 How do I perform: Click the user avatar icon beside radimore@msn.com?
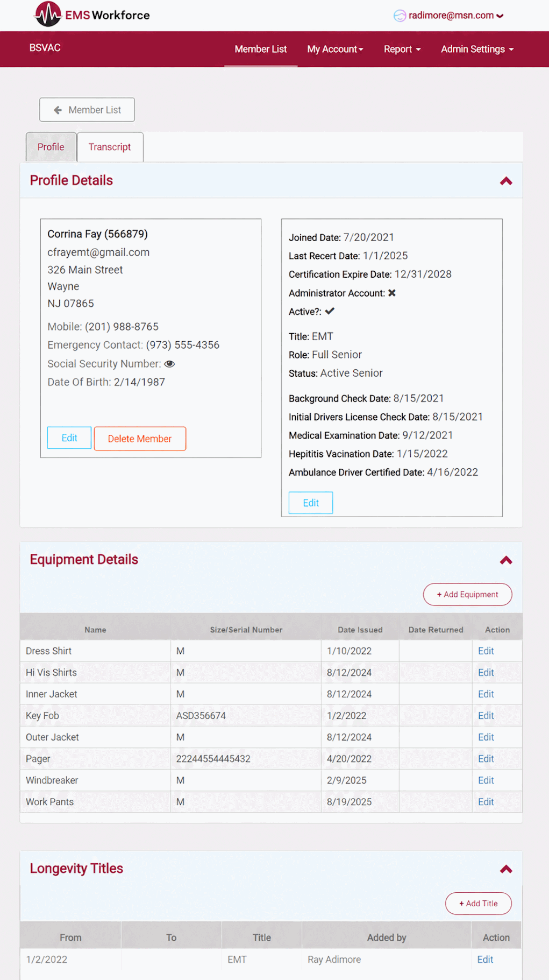(400, 16)
